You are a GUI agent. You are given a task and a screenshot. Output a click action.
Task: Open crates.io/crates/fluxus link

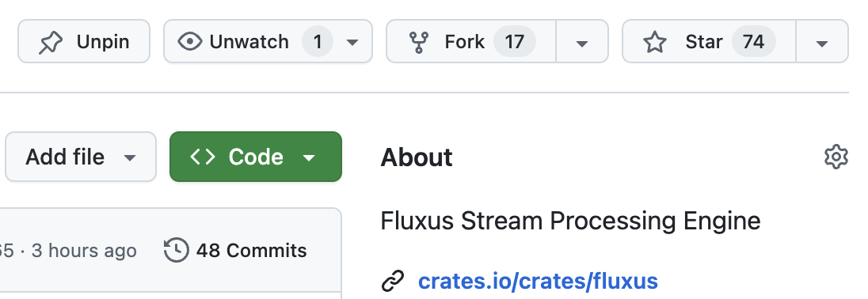pyautogui.click(x=538, y=281)
